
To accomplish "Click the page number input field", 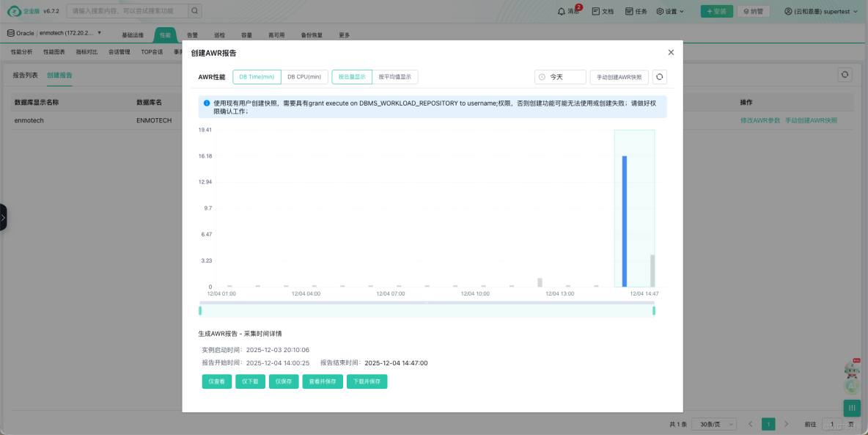I will (831, 424).
